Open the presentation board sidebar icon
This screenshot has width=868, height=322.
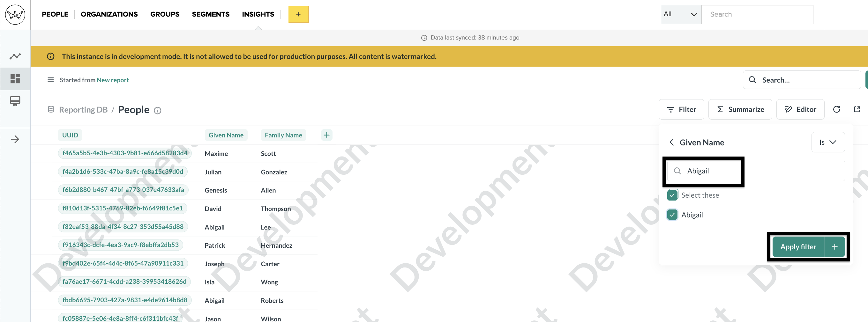click(x=15, y=101)
